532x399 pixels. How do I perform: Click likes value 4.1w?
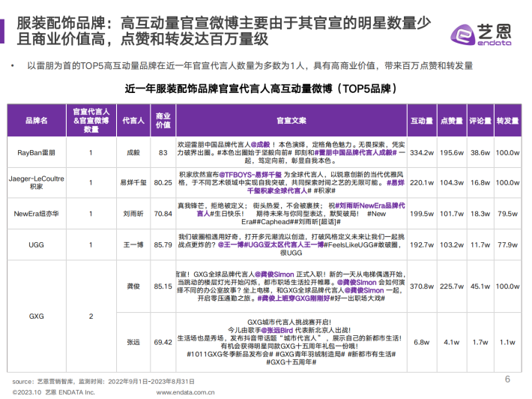point(452,342)
